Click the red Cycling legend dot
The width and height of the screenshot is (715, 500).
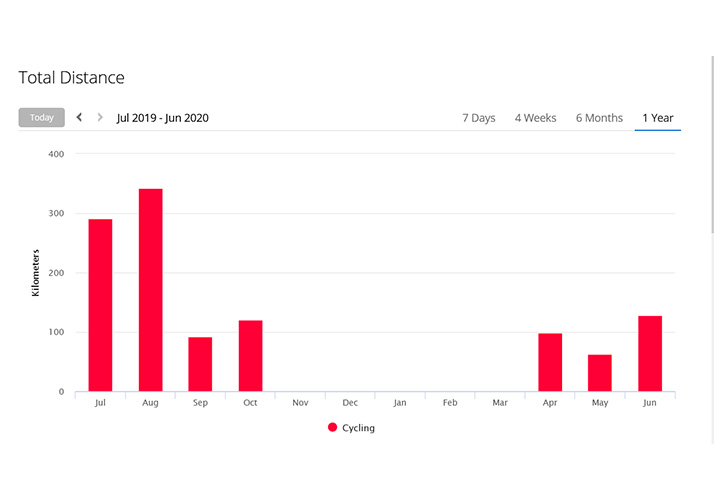click(x=333, y=428)
